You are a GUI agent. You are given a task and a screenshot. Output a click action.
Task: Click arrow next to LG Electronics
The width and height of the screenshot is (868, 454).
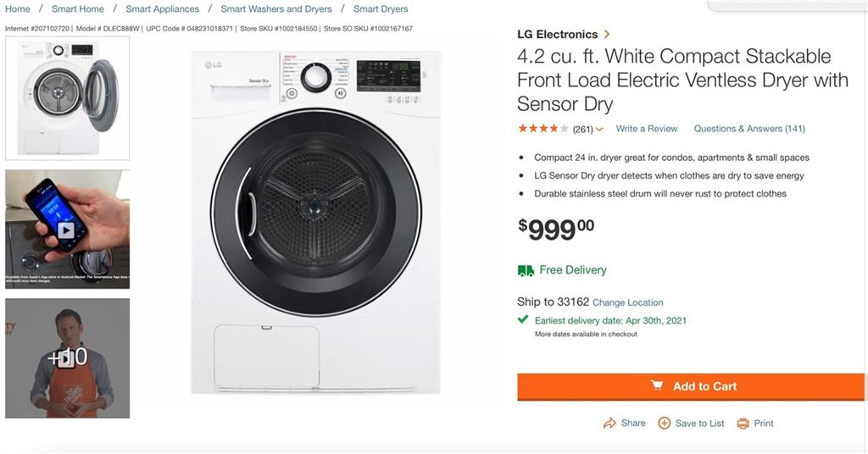coord(607,35)
